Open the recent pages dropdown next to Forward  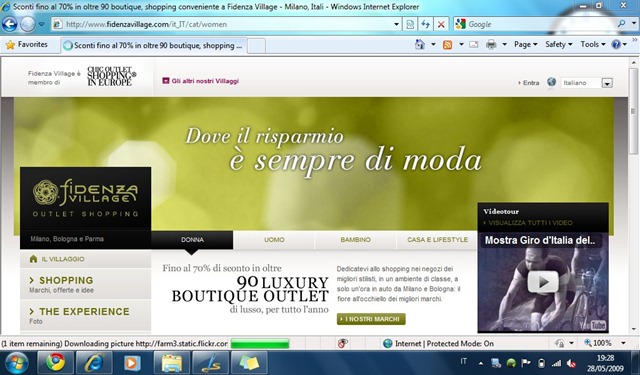click(x=41, y=24)
